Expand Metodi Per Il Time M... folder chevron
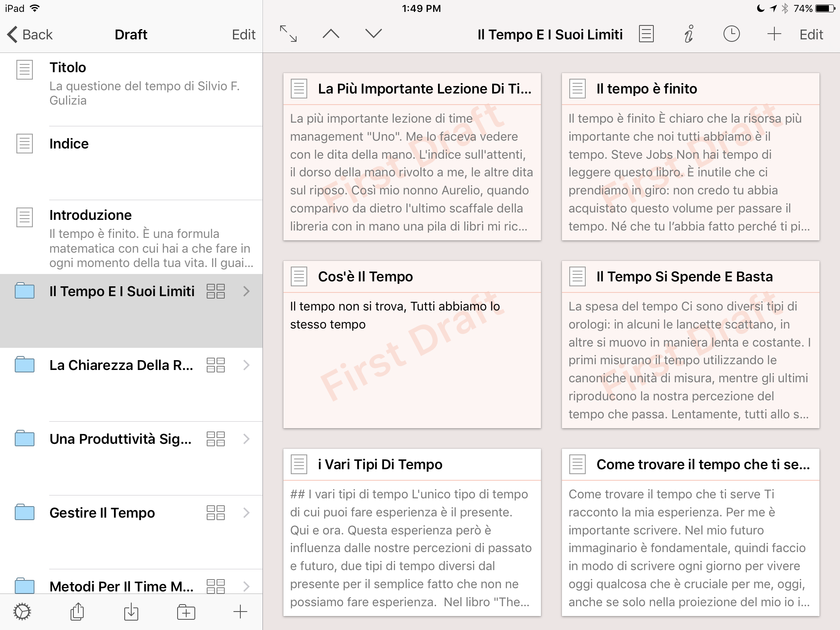 247,586
